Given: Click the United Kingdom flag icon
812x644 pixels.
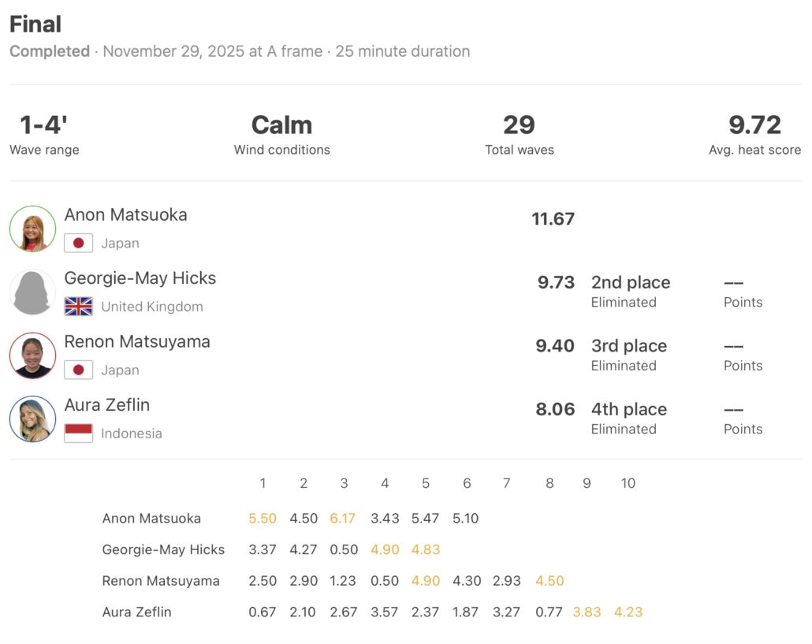Looking at the screenshot, I should (x=78, y=307).
